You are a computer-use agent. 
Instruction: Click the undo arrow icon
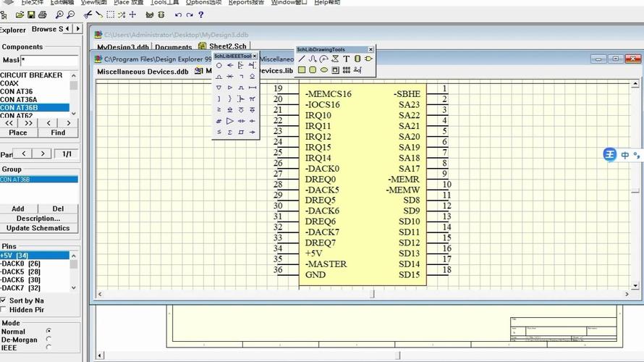pyautogui.click(x=178, y=14)
